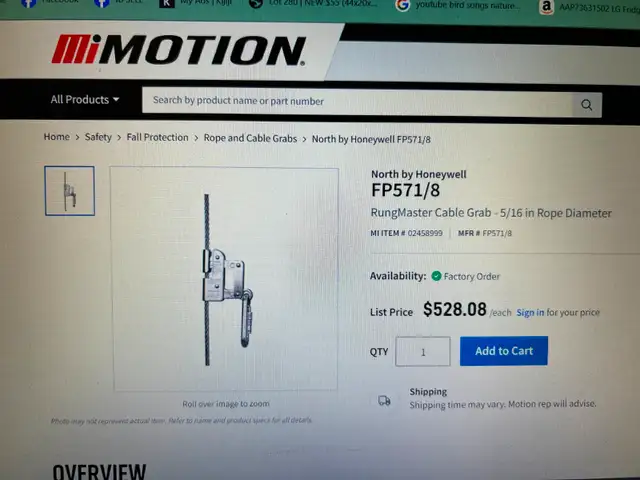Click the magnifying glass search icon

click(587, 105)
